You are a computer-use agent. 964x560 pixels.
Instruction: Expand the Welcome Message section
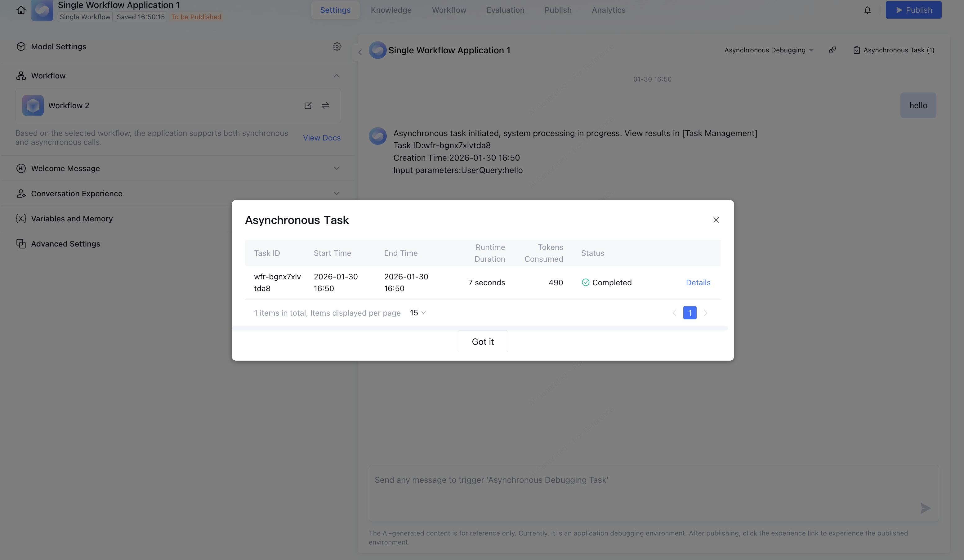pos(336,168)
